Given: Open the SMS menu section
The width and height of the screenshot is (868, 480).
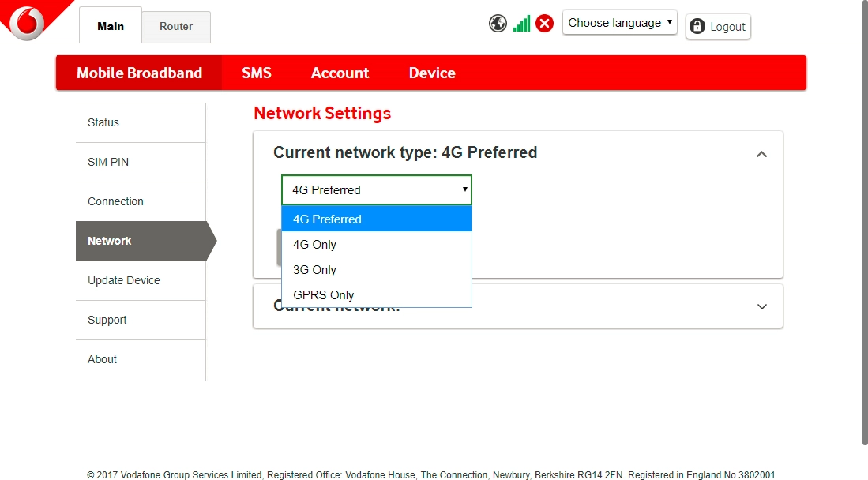Looking at the screenshot, I should point(257,73).
